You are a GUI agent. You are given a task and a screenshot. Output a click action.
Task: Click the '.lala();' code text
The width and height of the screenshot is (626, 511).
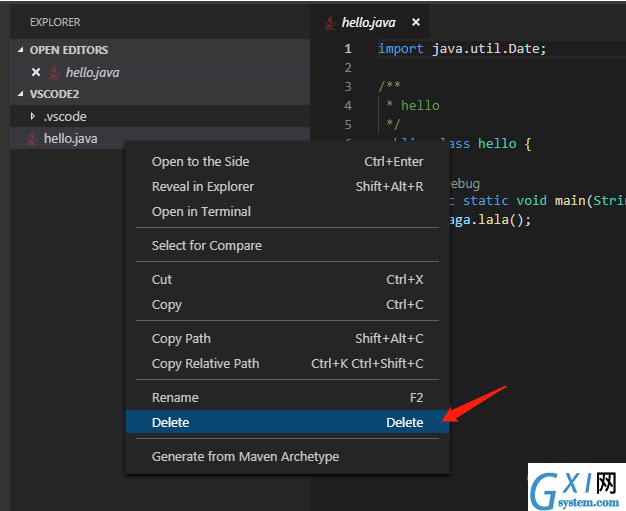501,220
